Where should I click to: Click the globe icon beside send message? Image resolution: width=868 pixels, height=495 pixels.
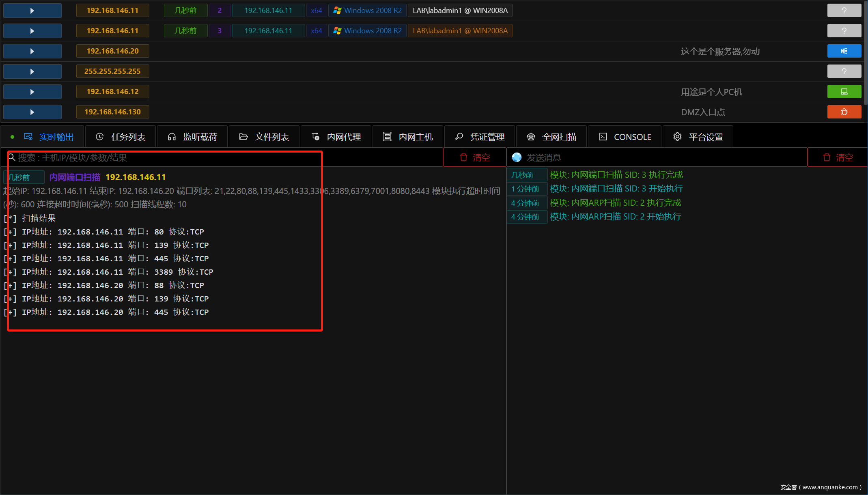pos(517,157)
